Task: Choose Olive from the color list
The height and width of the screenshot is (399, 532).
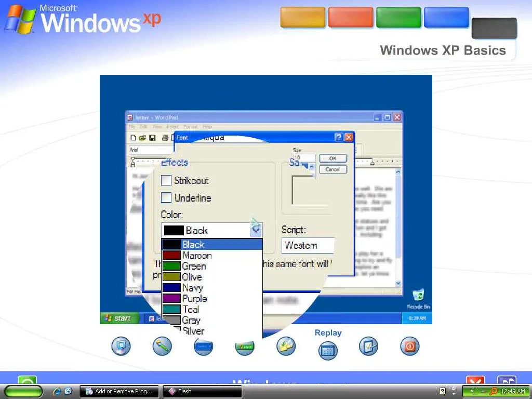Action: coord(212,277)
